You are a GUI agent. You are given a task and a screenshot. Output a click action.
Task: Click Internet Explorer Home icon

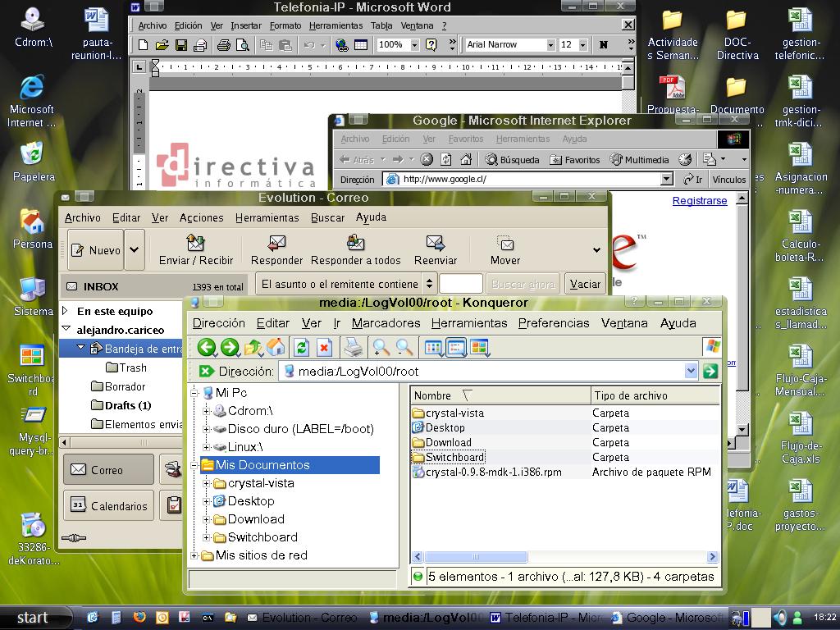[x=466, y=159]
